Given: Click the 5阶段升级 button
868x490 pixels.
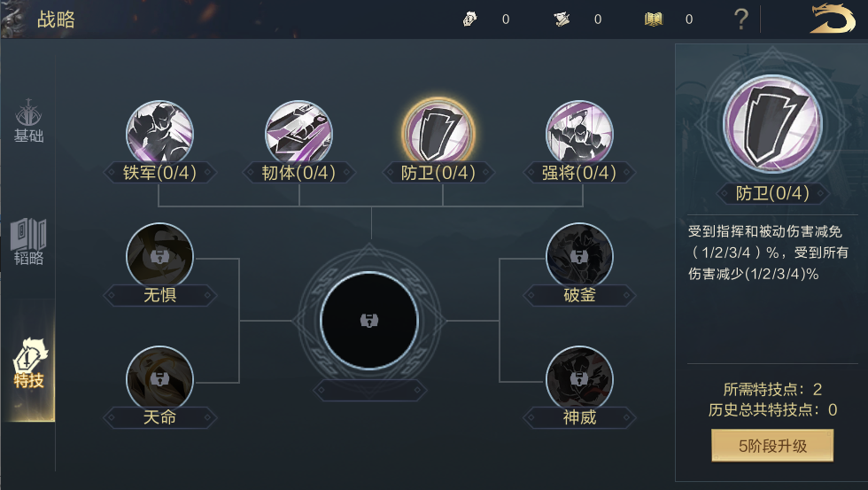Looking at the screenshot, I should coord(772,445).
